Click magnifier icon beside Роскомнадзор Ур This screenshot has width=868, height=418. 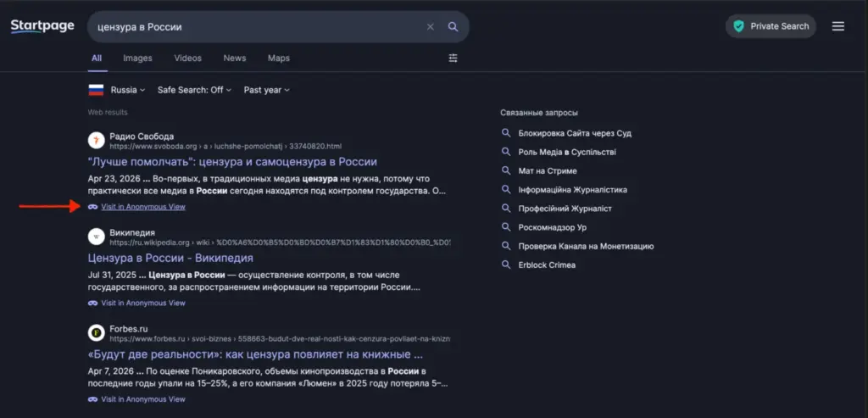(x=505, y=227)
